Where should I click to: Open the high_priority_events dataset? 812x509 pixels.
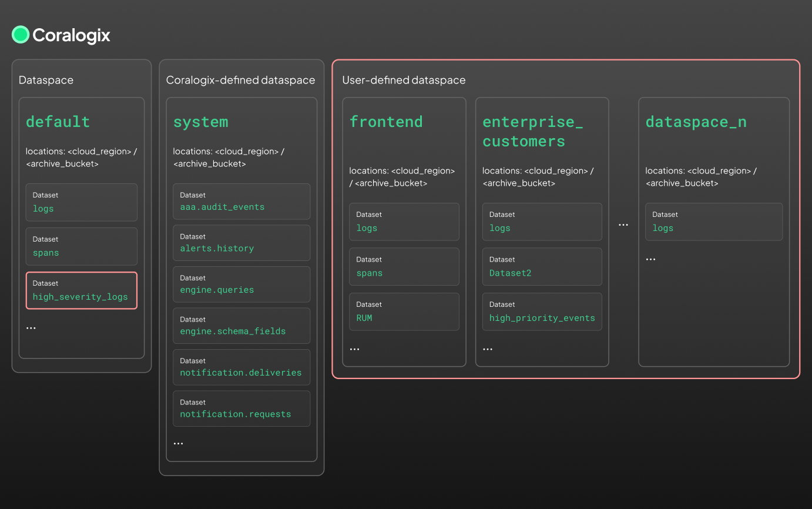(x=542, y=312)
